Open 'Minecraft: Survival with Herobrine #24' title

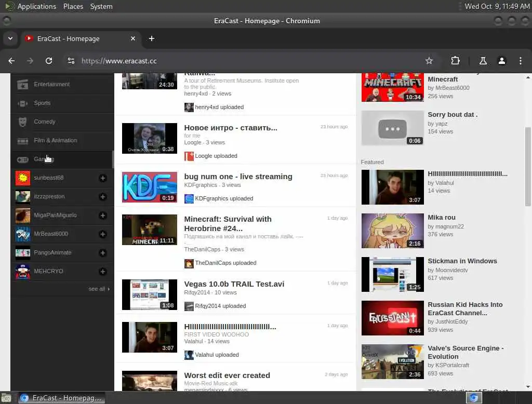(228, 224)
